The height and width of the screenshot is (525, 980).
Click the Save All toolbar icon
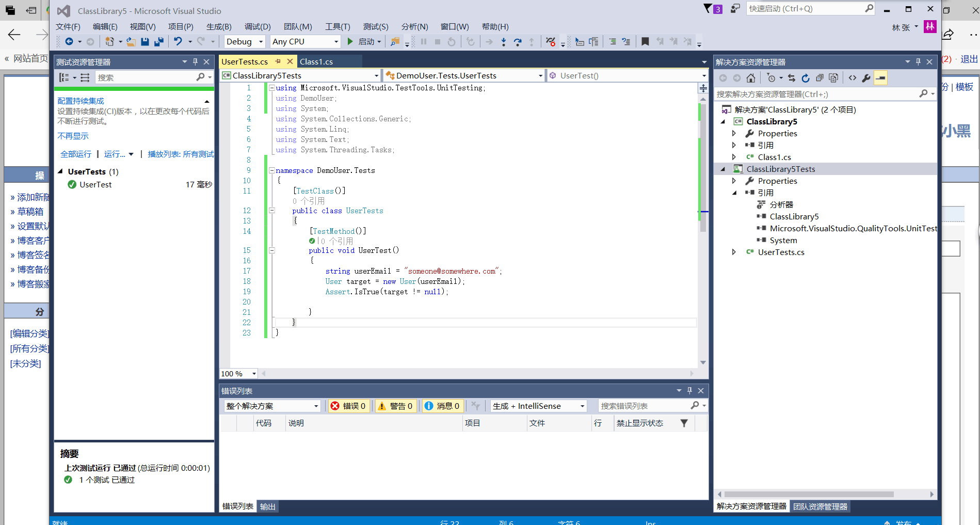(x=159, y=42)
